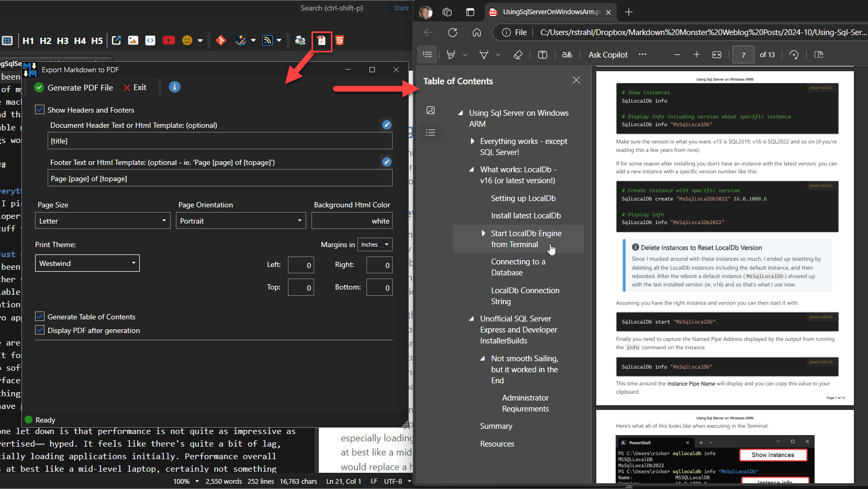Open the Page Orientation dropdown showing Portrait
868x489 pixels.
241,221
